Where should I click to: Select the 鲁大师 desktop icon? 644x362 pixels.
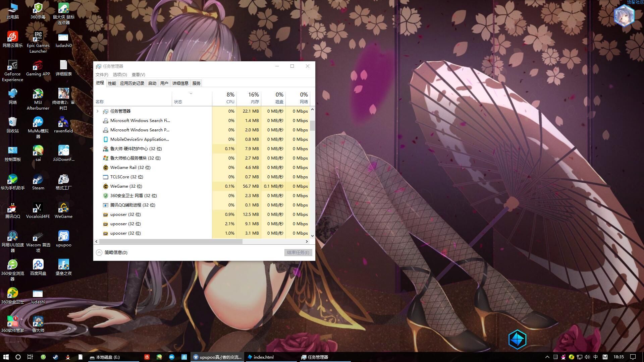(x=38, y=324)
